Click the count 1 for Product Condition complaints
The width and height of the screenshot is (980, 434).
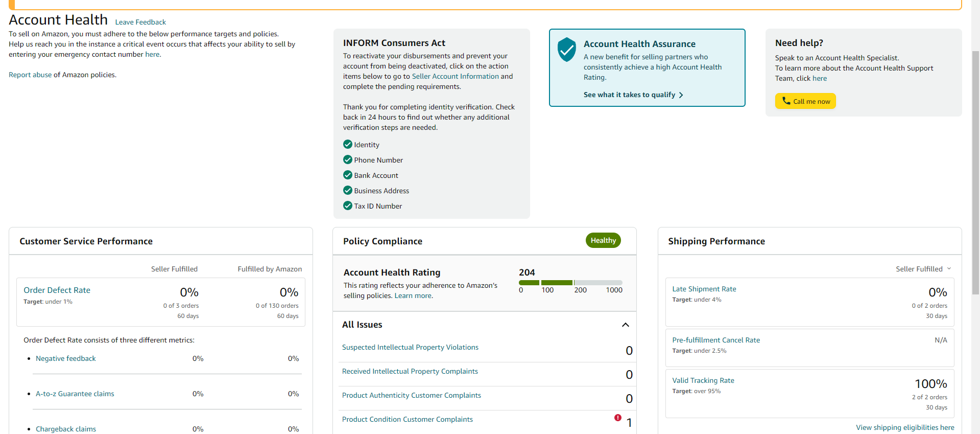point(629,423)
